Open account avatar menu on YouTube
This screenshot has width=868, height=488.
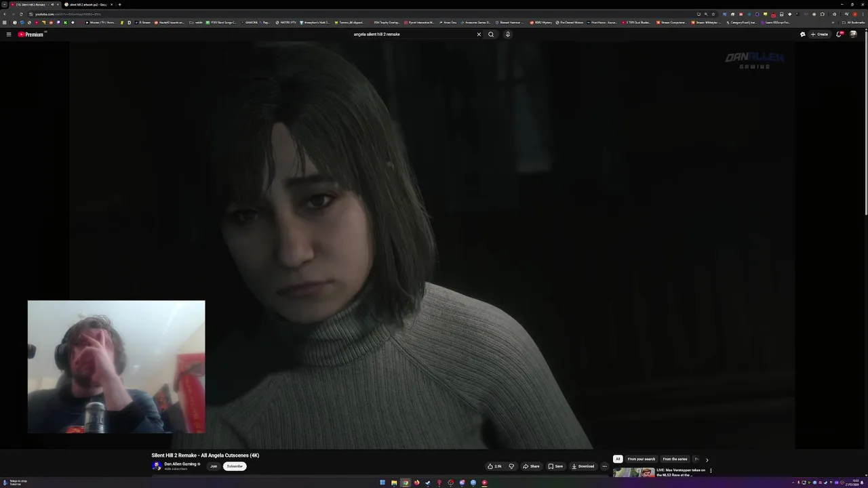tap(853, 35)
